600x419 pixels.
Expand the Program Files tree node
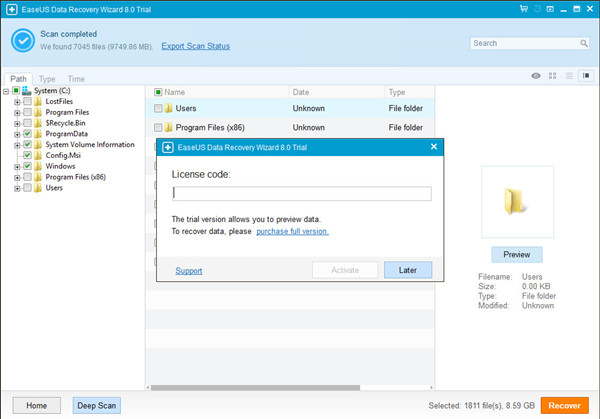click(x=17, y=113)
